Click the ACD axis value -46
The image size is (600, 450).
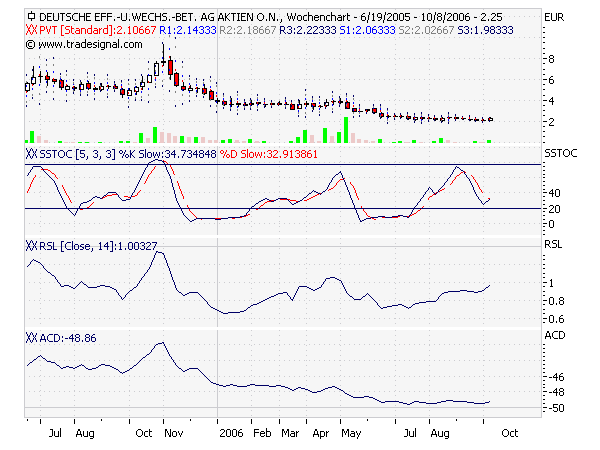point(556,377)
